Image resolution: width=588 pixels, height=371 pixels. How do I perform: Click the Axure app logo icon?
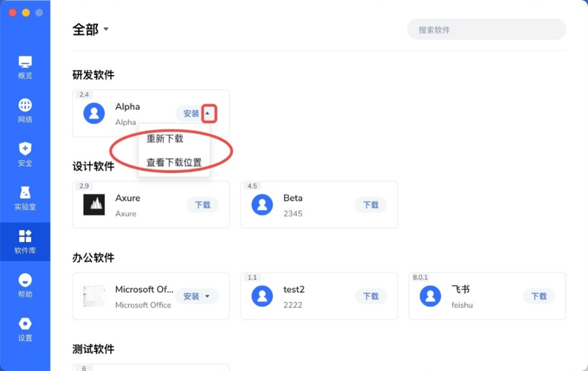(x=94, y=205)
